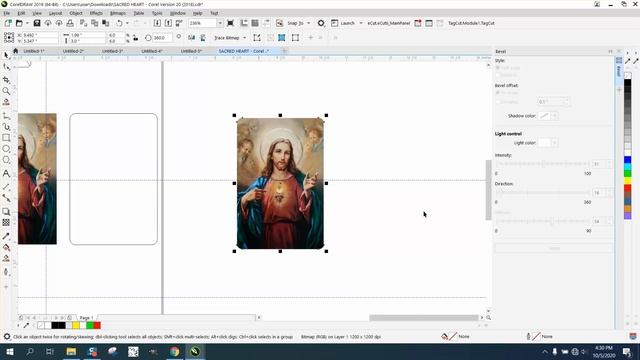This screenshot has height=360, width=640.
Task: Click the Welcome screen home icon
Action: [16, 51]
